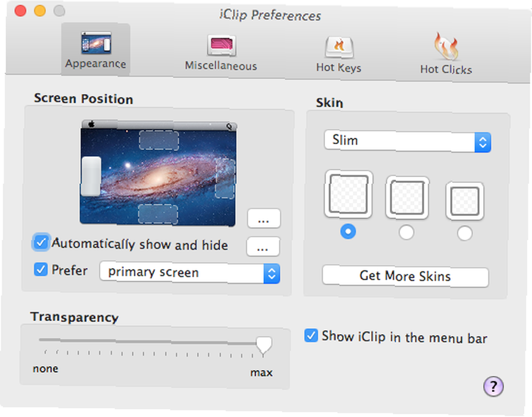The height and width of the screenshot is (417, 532).
Task: Place iClip at the right screen edge
Action: tap(225, 179)
